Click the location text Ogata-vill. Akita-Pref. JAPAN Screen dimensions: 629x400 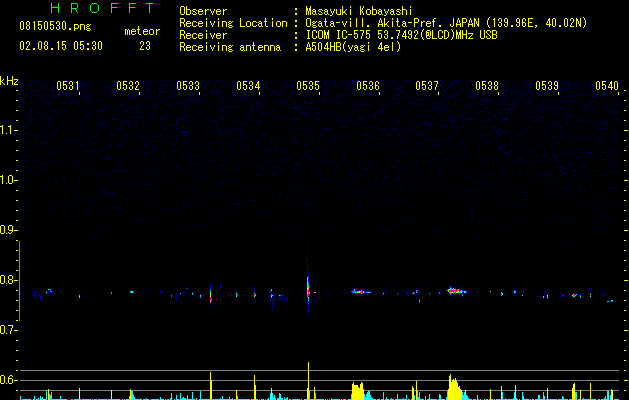click(392, 23)
